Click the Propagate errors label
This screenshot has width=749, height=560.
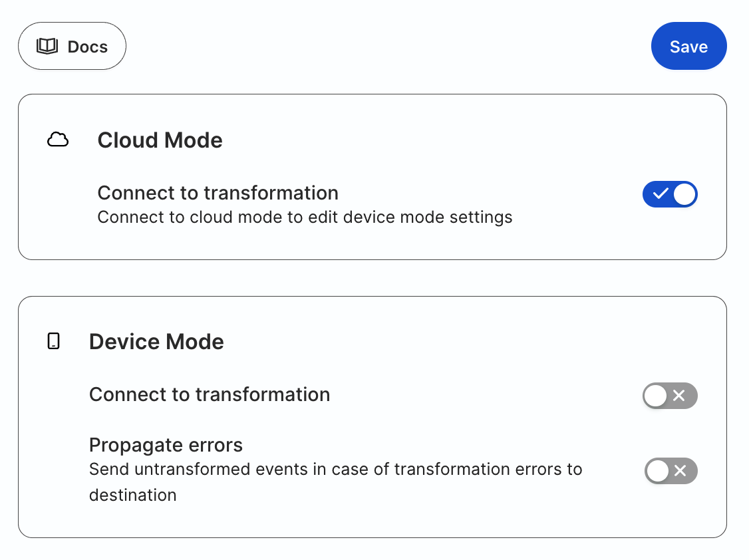tap(166, 445)
